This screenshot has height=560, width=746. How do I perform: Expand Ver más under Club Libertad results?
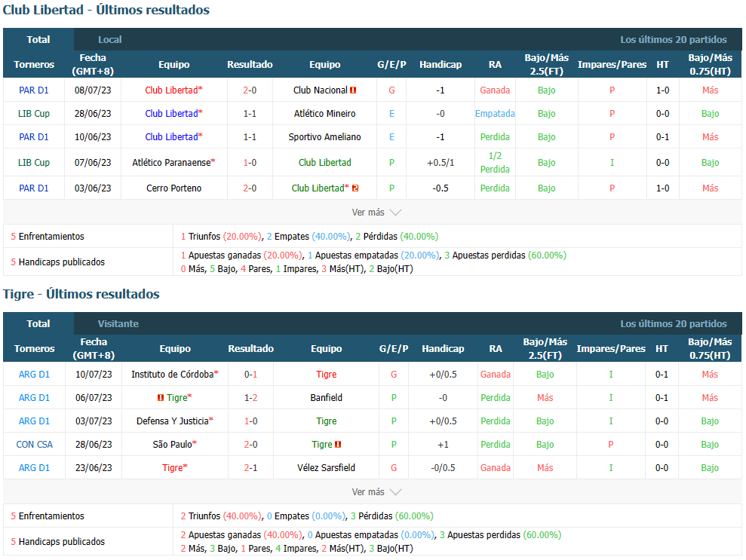(376, 213)
